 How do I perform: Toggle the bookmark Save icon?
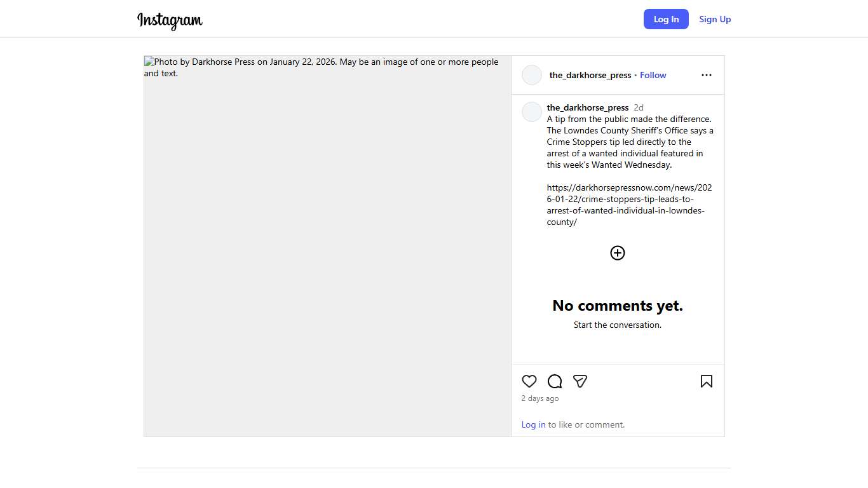click(x=706, y=381)
